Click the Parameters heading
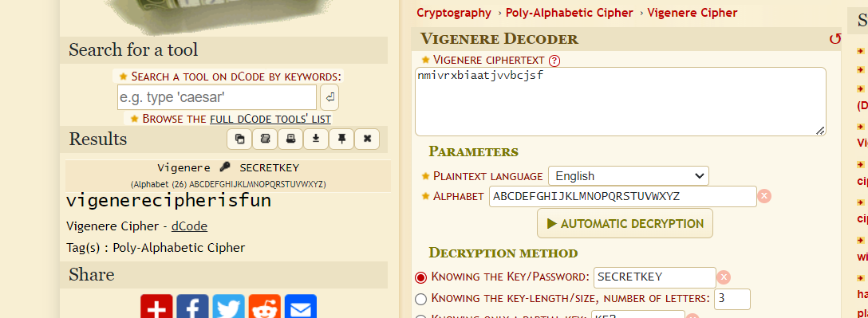868x318 pixels. (x=473, y=151)
